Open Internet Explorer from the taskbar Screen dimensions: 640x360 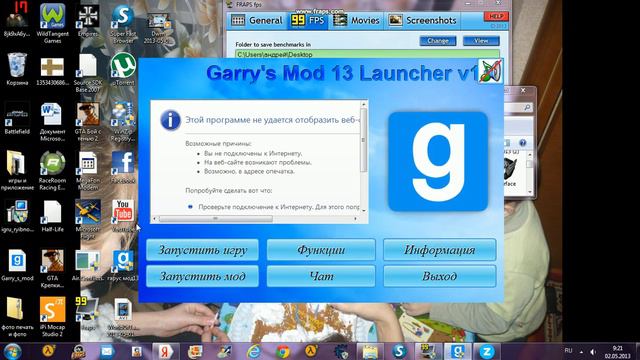(253, 351)
